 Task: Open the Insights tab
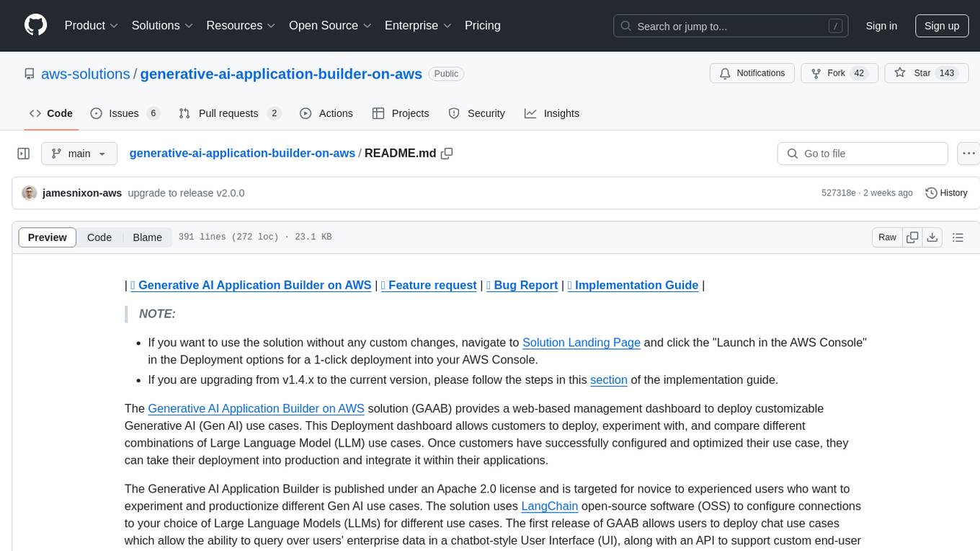point(552,113)
